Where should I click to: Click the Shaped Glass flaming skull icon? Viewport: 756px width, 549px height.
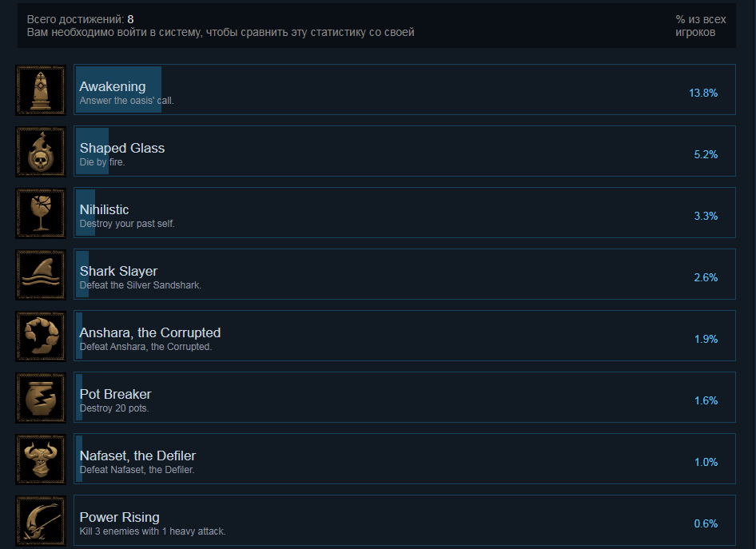pyautogui.click(x=41, y=152)
